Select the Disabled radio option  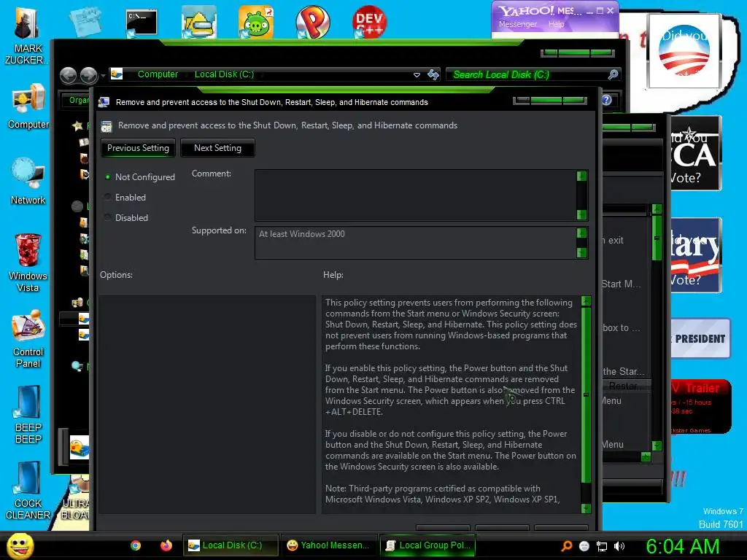(x=126, y=217)
